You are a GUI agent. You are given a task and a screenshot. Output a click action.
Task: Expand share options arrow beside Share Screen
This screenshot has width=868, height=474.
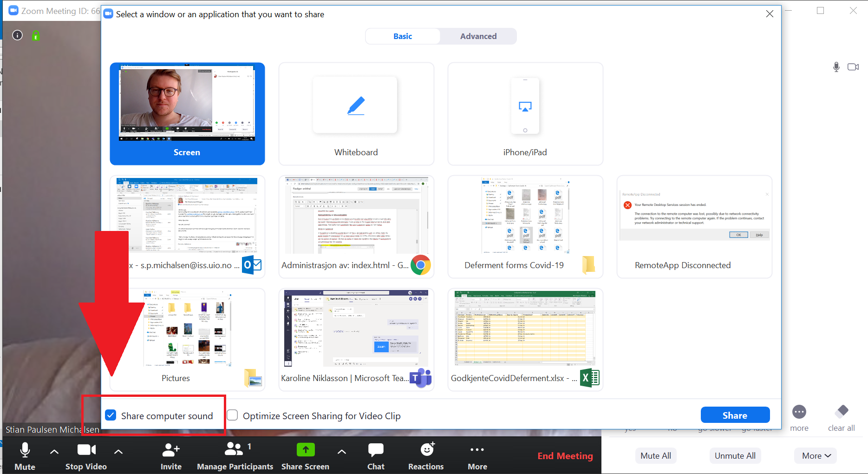(341, 451)
